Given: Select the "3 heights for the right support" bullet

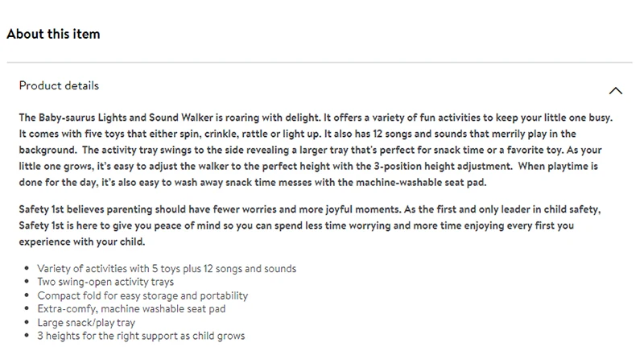Looking at the screenshot, I should pyautogui.click(x=141, y=336).
